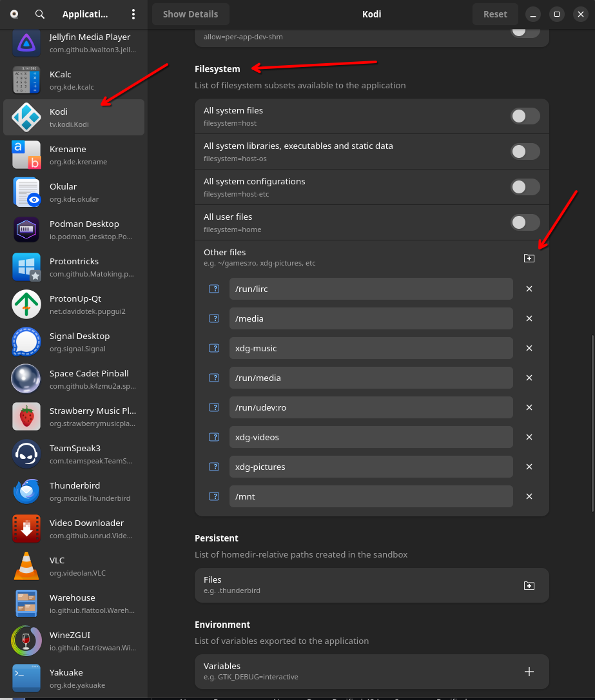
Task: Select VLC app entry
Action: 73,566
